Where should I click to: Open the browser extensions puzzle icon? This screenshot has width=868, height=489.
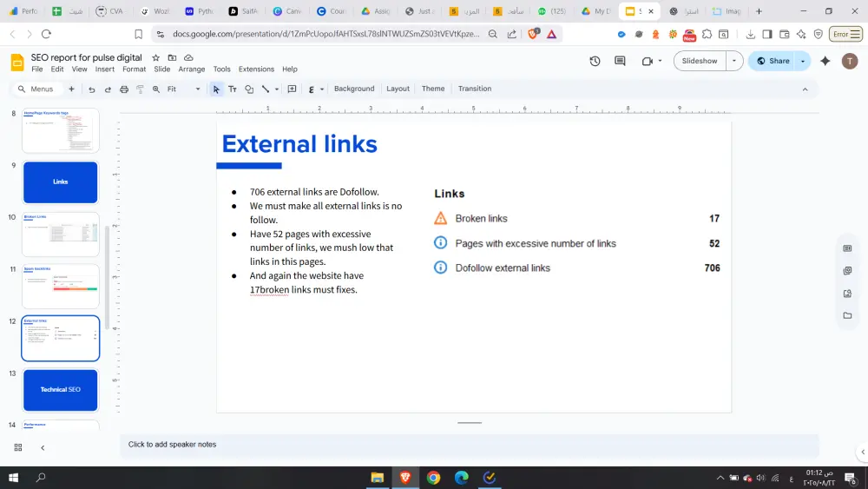click(x=707, y=35)
